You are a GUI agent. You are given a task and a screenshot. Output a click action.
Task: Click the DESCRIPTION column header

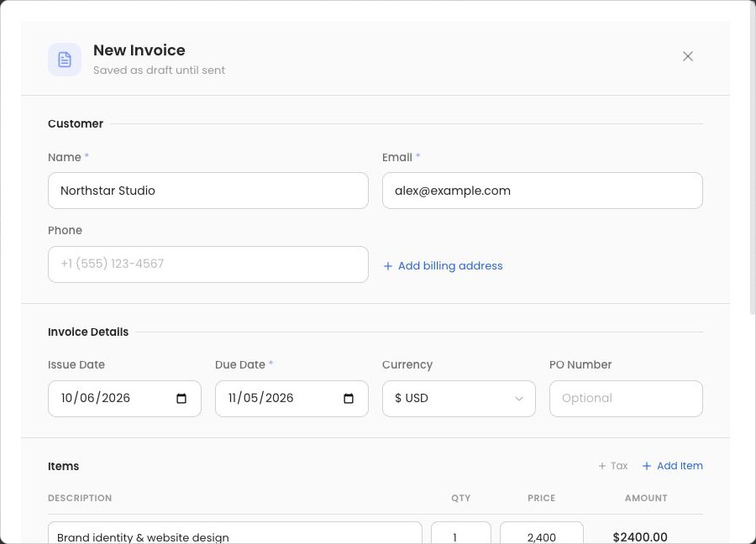[80, 498]
